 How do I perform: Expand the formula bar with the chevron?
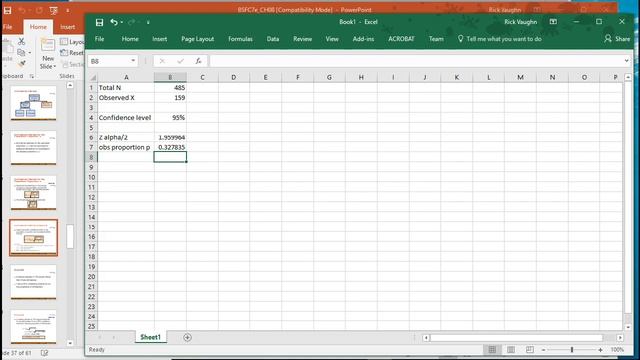pos(627,61)
